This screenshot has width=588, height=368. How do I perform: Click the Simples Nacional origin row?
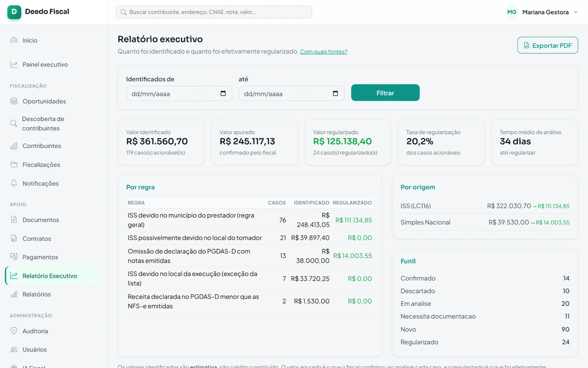point(485,222)
